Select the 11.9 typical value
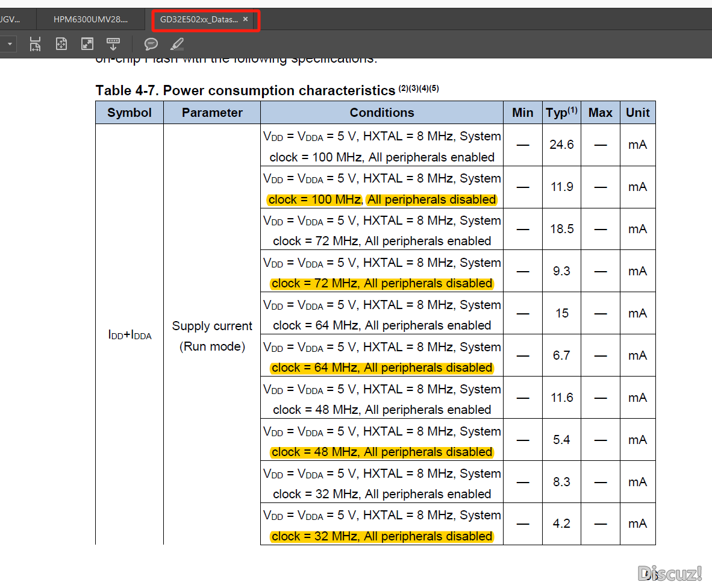Image resolution: width=712 pixels, height=588 pixels. click(561, 187)
